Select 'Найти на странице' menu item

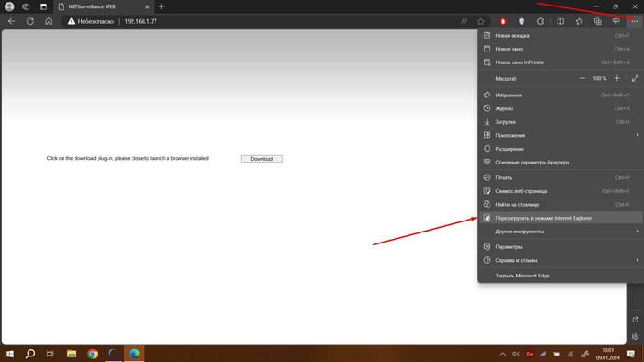(x=560, y=205)
